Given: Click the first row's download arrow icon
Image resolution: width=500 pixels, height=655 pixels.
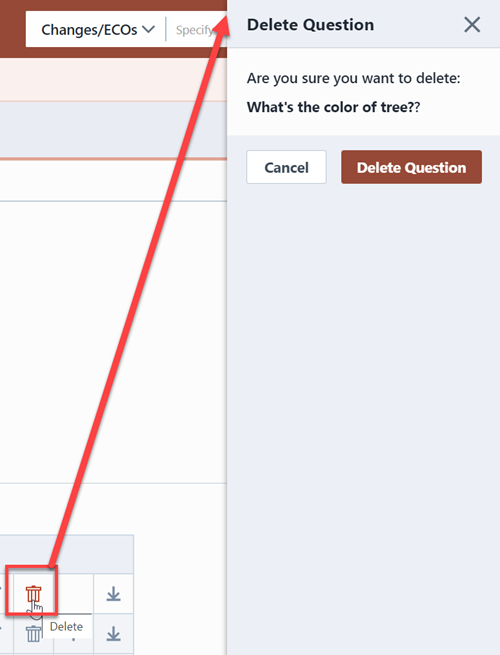Looking at the screenshot, I should [113, 594].
